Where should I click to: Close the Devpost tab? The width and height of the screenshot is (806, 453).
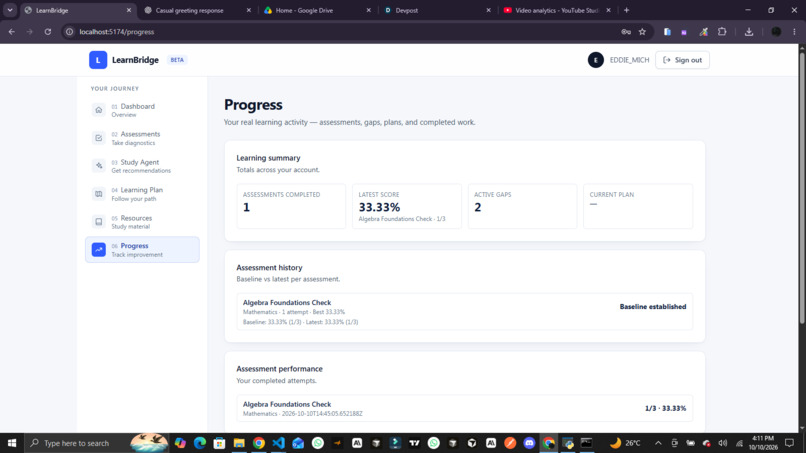pyautogui.click(x=488, y=10)
